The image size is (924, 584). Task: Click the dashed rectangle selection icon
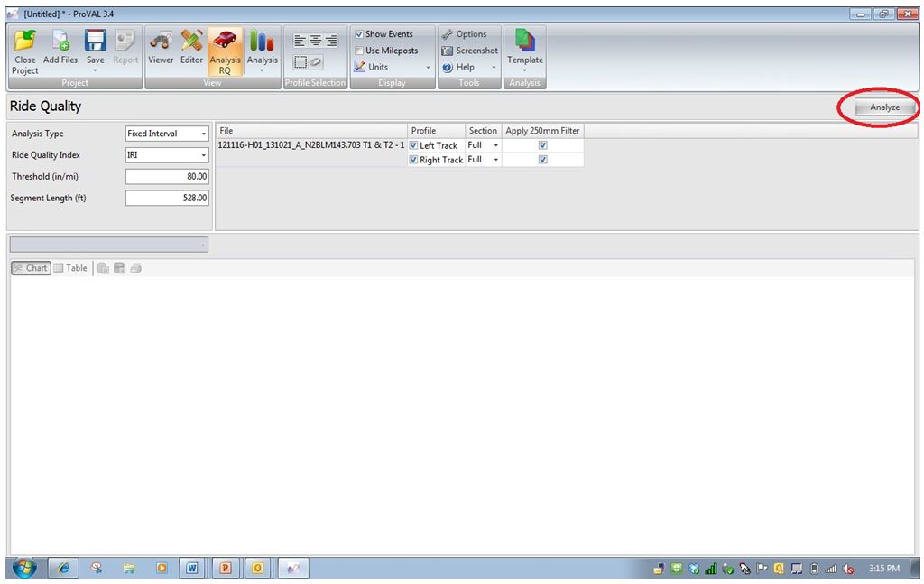tap(300, 62)
